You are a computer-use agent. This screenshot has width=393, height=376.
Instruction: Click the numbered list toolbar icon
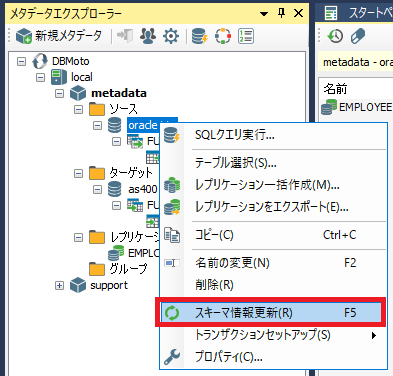pyautogui.click(x=246, y=36)
